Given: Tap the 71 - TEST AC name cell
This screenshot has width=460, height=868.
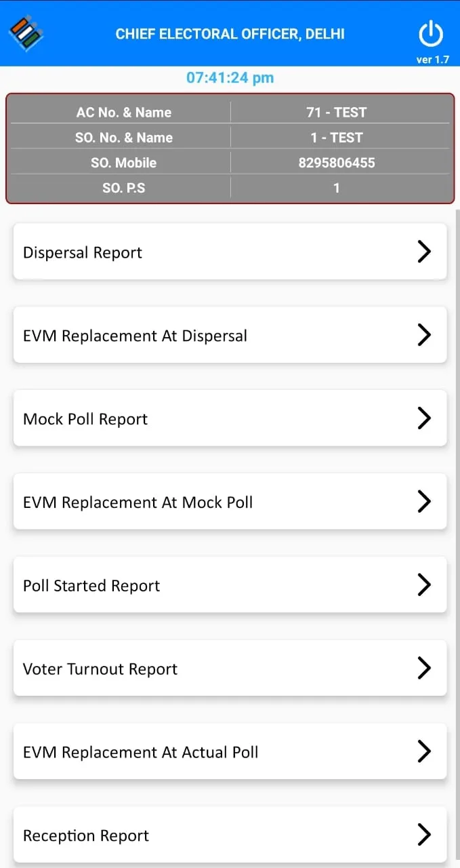Looking at the screenshot, I should (x=337, y=113).
